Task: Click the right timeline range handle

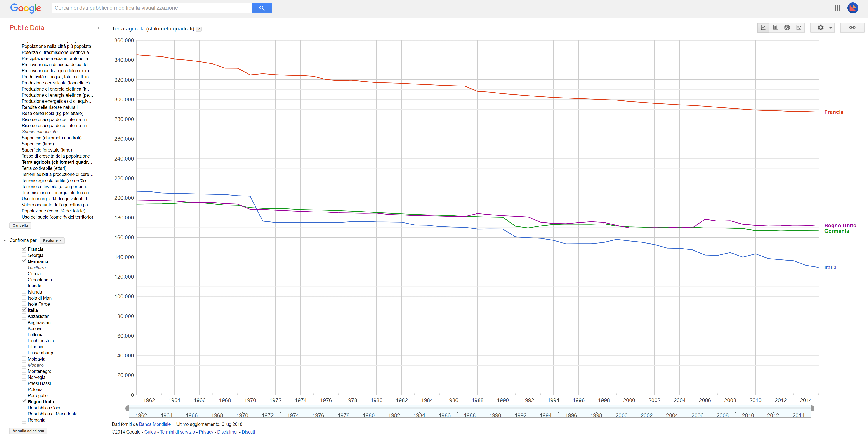Action: (x=812, y=408)
